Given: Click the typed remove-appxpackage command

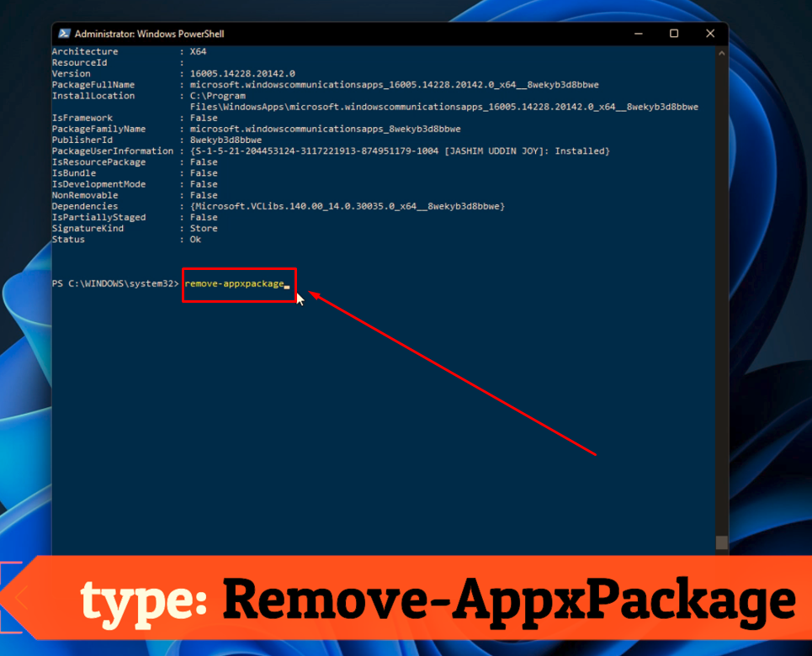Looking at the screenshot, I should coord(234,283).
